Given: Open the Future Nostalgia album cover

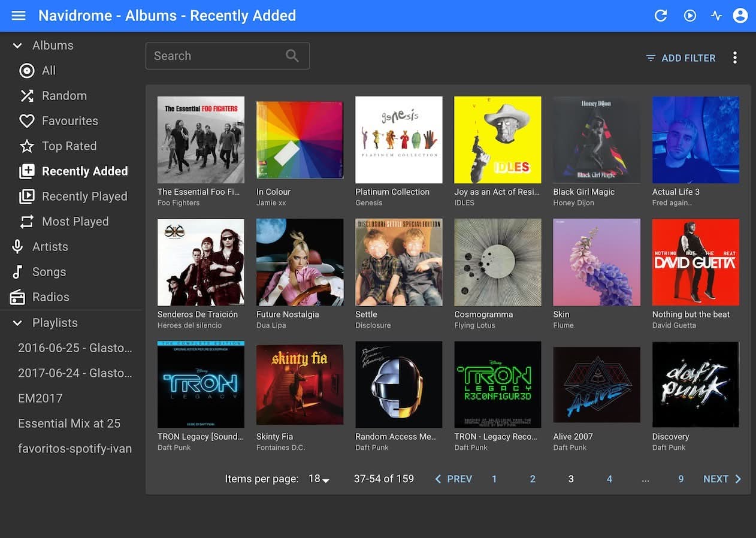Looking at the screenshot, I should click(300, 262).
